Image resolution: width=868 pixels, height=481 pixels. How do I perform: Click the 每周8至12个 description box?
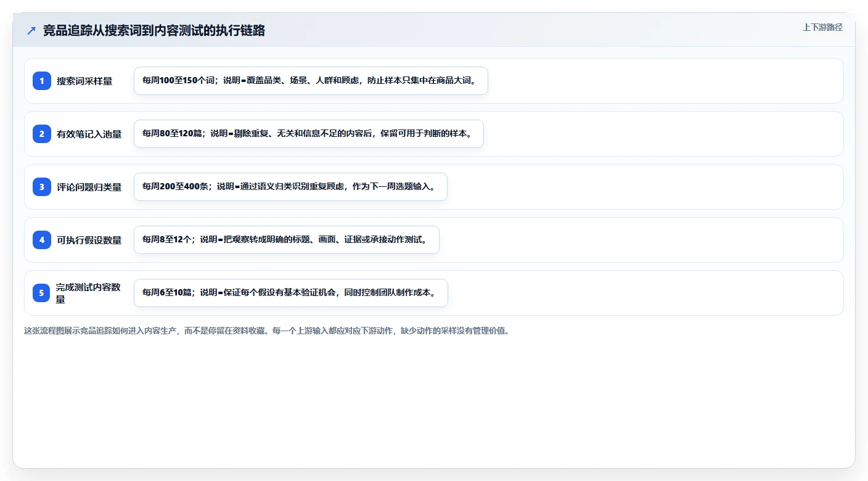pyautogui.click(x=287, y=240)
